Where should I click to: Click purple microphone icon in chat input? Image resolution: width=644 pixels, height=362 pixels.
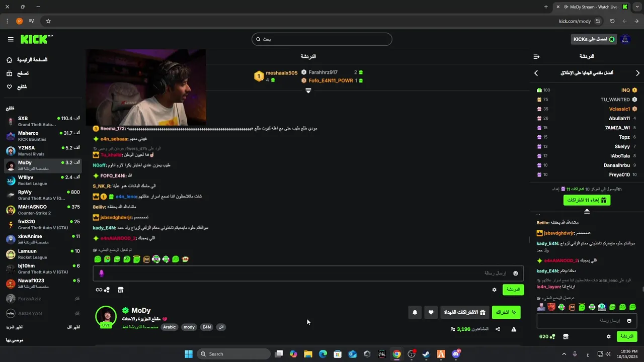click(101, 273)
